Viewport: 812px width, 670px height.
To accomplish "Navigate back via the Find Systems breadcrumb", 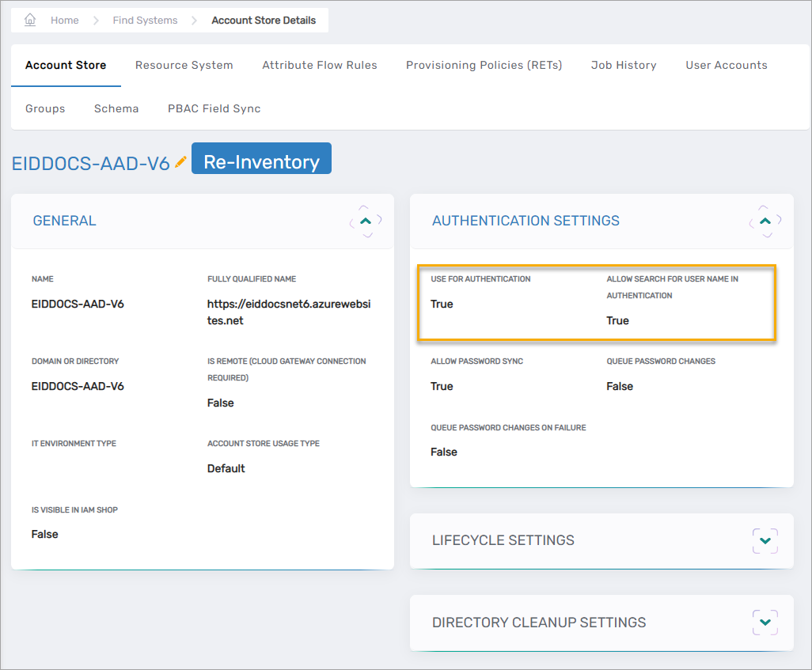I will (145, 20).
